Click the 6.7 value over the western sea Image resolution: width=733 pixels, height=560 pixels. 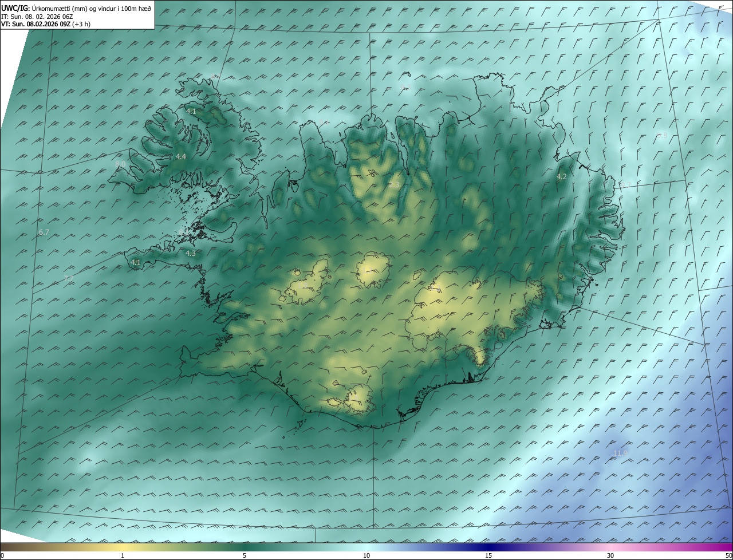coord(44,232)
